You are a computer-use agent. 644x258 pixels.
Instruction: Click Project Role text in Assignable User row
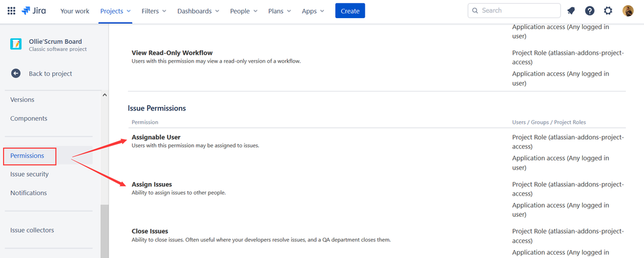(x=568, y=142)
